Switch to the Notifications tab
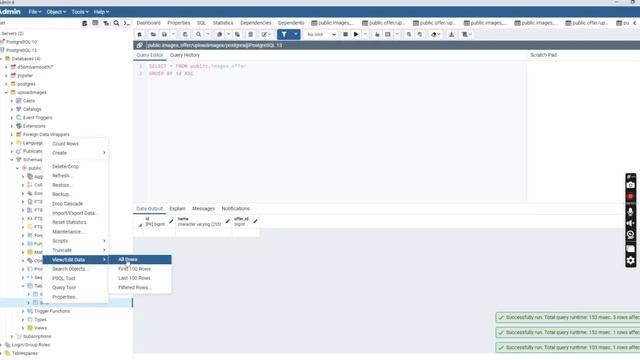Image resolution: width=640 pixels, height=360 pixels. (236, 209)
